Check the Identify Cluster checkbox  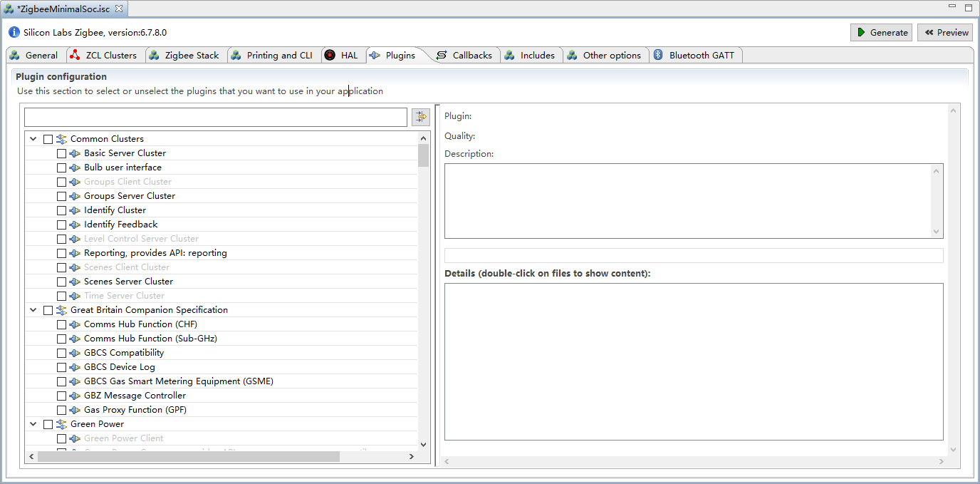pyautogui.click(x=61, y=210)
